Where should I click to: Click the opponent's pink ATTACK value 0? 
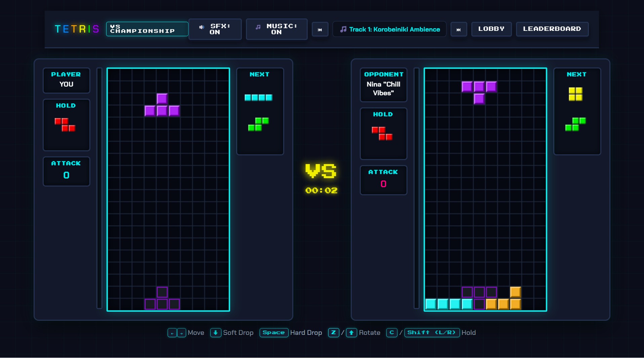(x=384, y=184)
